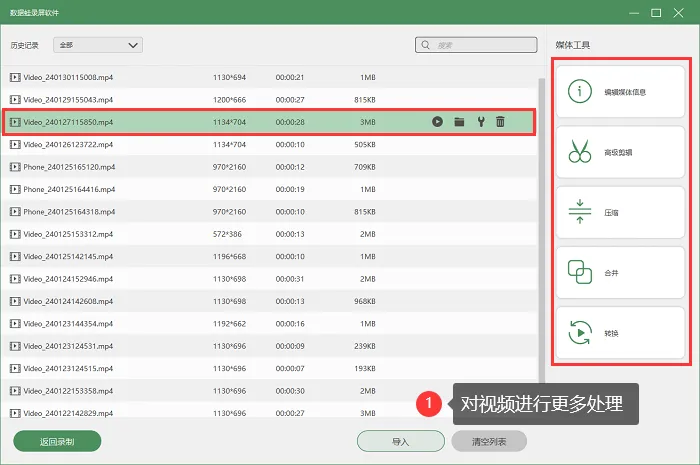Click the 239KB file size cell

(x=365, y=346)
